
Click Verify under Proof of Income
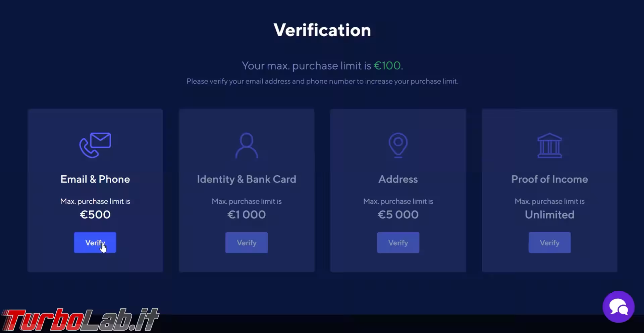549,242
